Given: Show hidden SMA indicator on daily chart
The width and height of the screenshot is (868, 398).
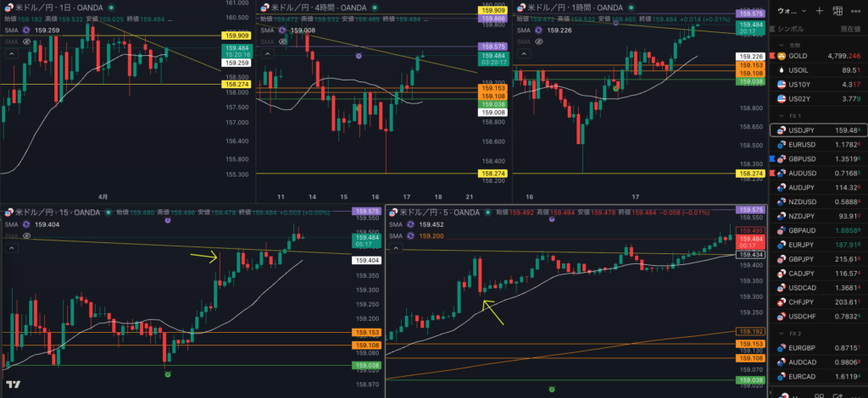Looking at the screenshot, I should tap(26, 41).
